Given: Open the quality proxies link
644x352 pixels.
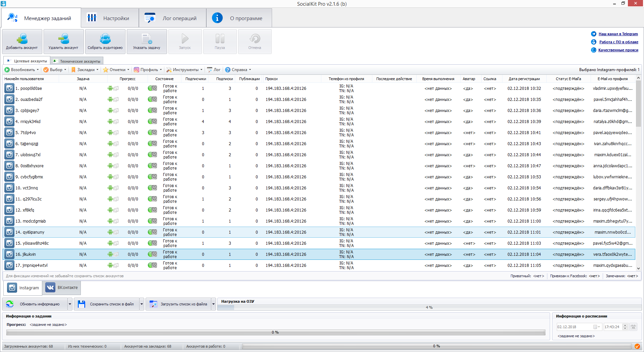Looking at the screenshot, I should click(x=618, y=50).
